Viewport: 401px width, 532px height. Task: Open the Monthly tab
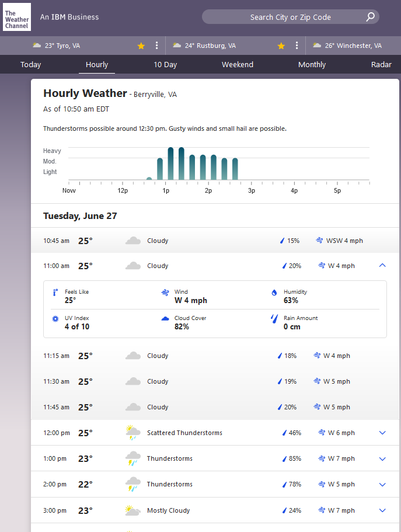pos(312,64)
